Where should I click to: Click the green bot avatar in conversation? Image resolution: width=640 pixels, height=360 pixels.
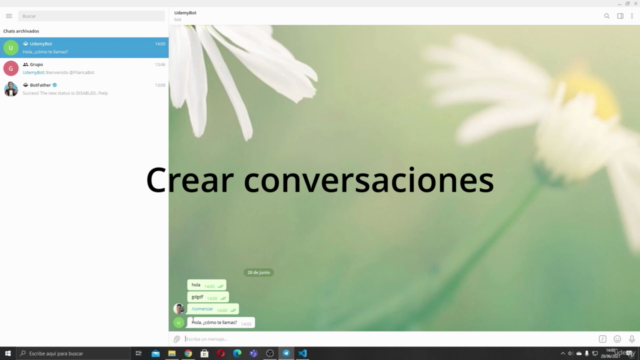tap(179, 322)
